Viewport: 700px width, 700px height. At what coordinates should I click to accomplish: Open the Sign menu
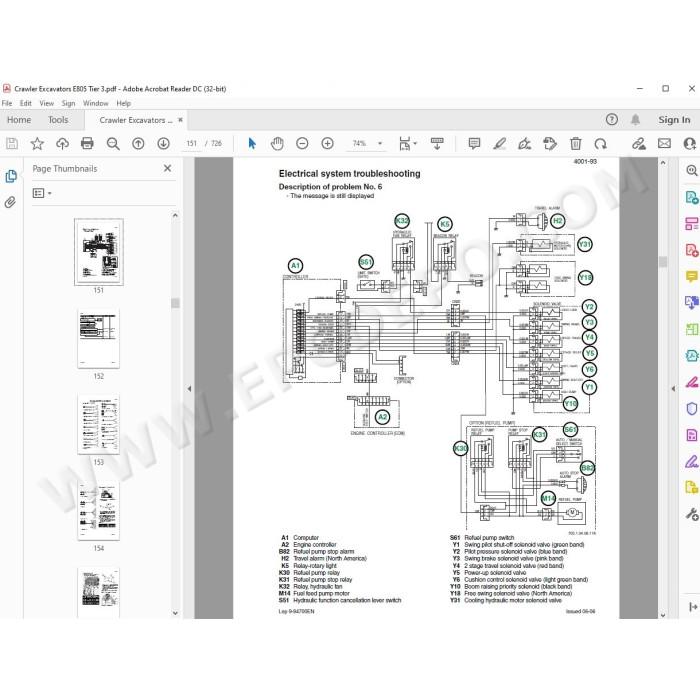(x=68, y=103)
